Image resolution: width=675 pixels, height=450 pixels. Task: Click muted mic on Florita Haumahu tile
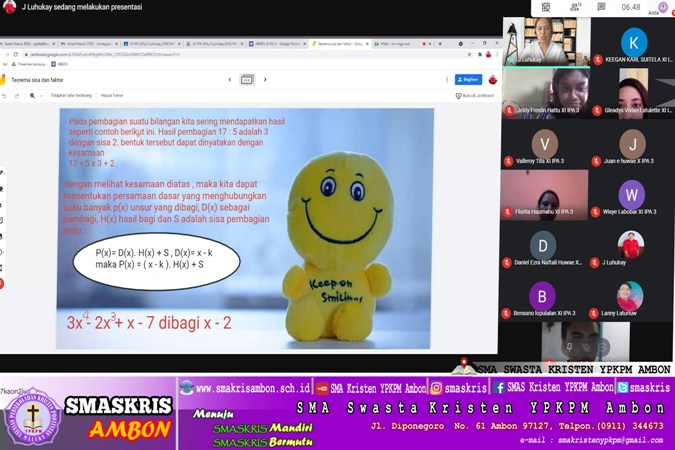(x=508, y=212)
